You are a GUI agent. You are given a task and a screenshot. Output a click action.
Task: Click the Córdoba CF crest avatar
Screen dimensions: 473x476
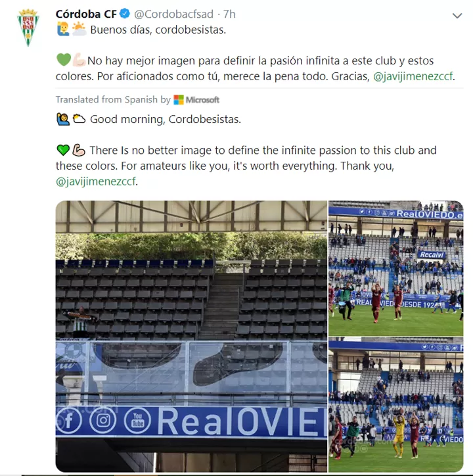point(28,28)
